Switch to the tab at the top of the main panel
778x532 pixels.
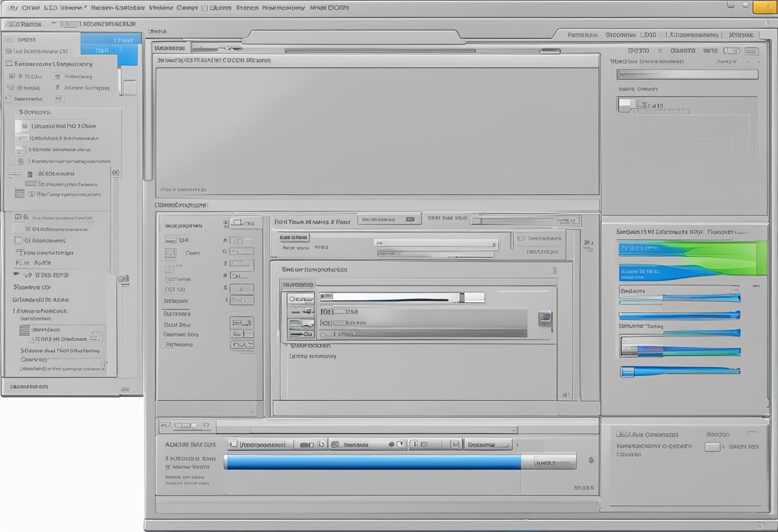170,47
